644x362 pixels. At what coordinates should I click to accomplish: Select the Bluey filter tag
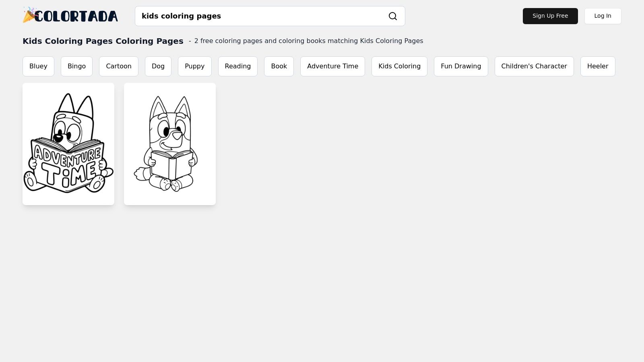38,66
